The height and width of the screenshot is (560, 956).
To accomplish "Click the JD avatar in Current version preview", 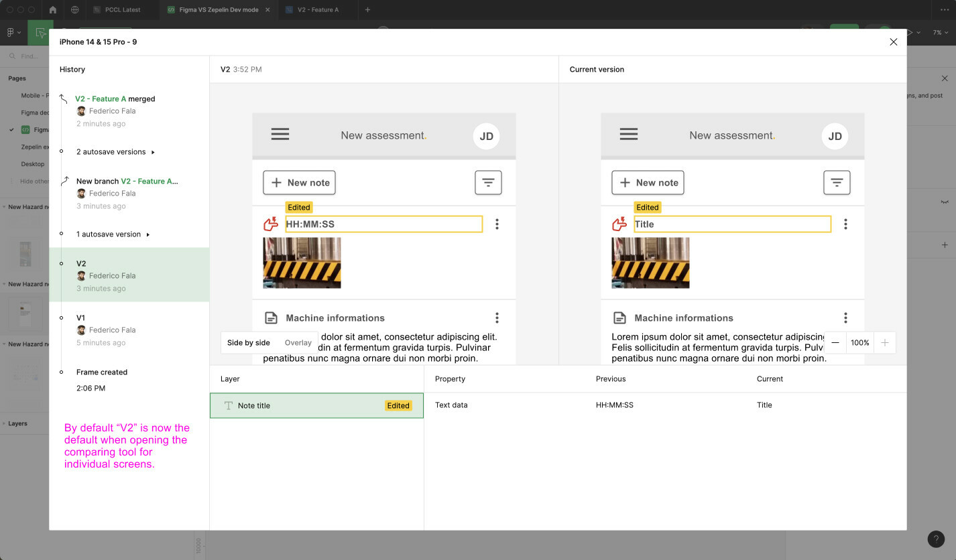I will pos(835,136).
